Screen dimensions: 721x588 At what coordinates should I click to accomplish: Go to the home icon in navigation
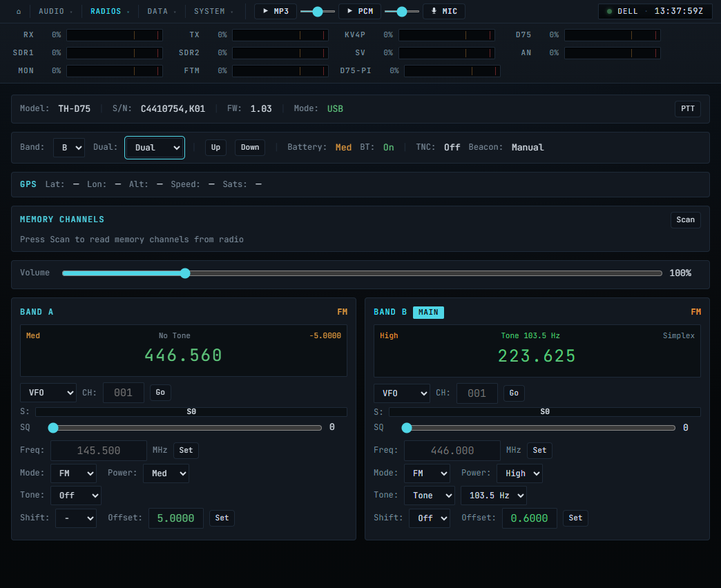tap(19, 12)
